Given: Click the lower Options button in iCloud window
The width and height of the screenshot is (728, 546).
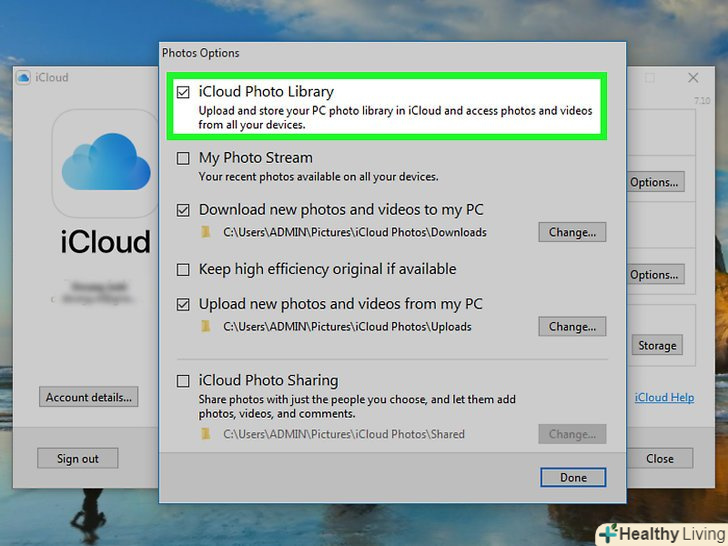Looking at the screenshot, I should (655, 274).
